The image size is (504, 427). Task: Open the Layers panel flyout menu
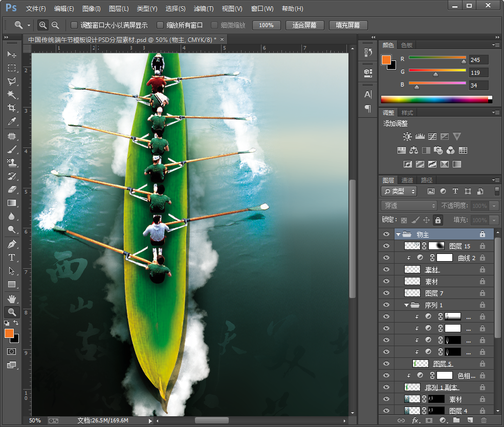pos(496,180)
